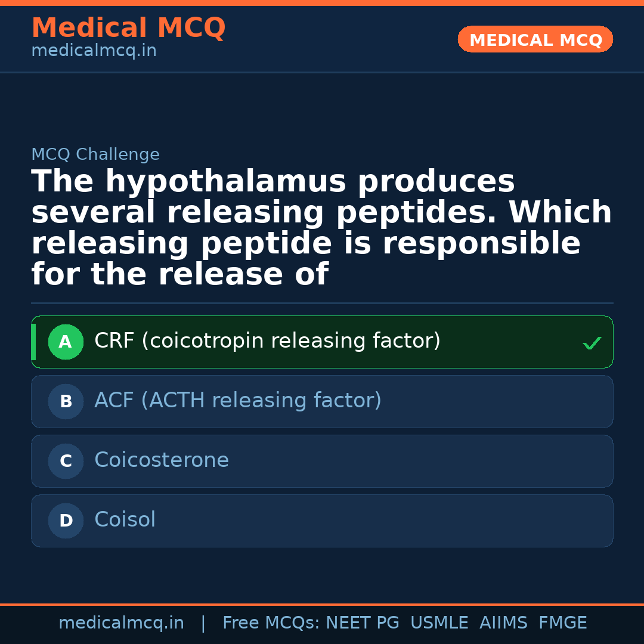Open the medicalmcq.in link in the header
Screen dimensions: 644x644
click(x=94, y=51)
